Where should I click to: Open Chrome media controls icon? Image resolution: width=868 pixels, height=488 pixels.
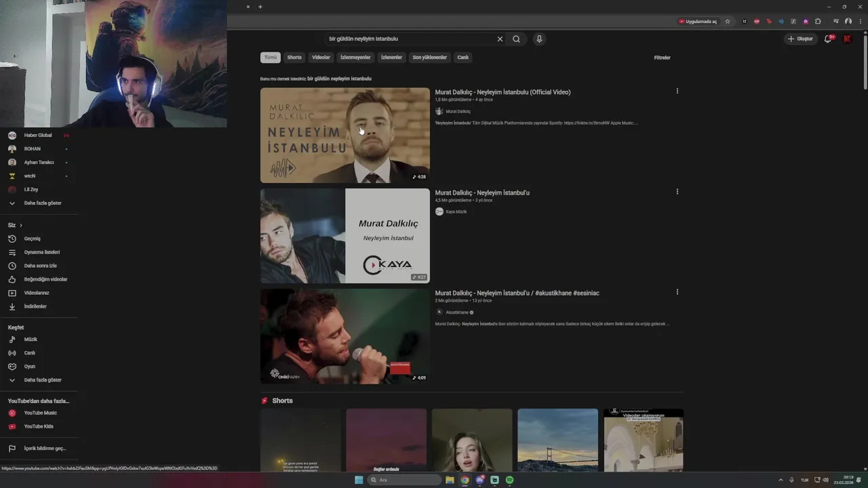pyautogui.click(x=836, y=21)
